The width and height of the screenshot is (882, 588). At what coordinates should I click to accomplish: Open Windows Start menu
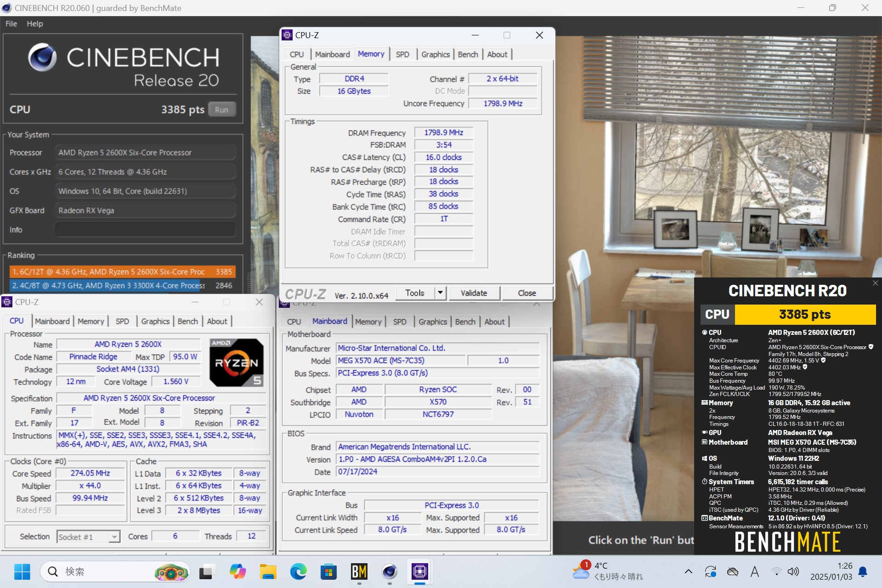22,571
